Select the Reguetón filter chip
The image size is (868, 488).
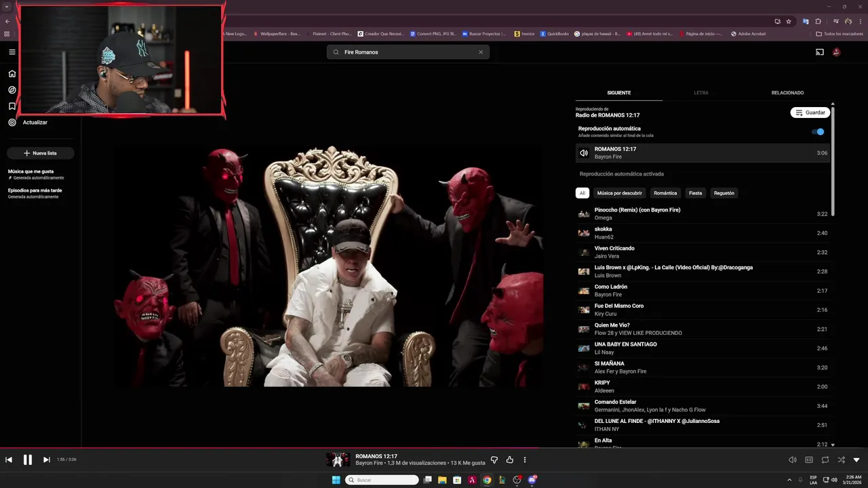click(724, 193)
